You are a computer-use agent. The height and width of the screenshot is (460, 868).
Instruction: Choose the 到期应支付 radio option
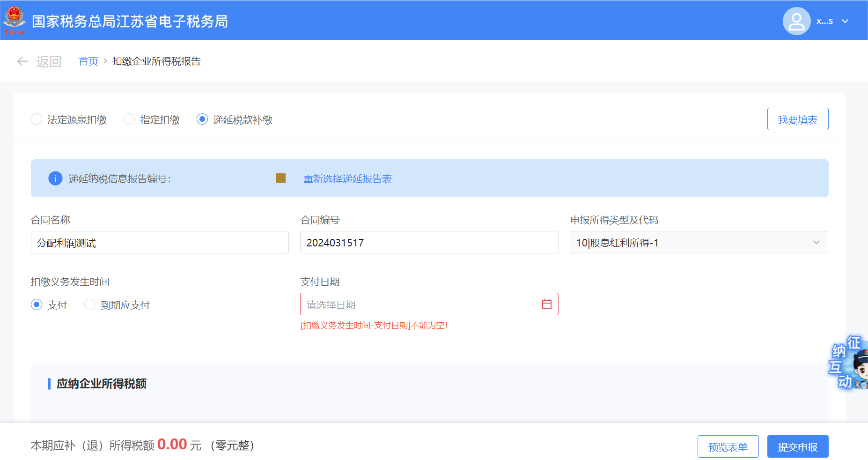pos(90,305)
